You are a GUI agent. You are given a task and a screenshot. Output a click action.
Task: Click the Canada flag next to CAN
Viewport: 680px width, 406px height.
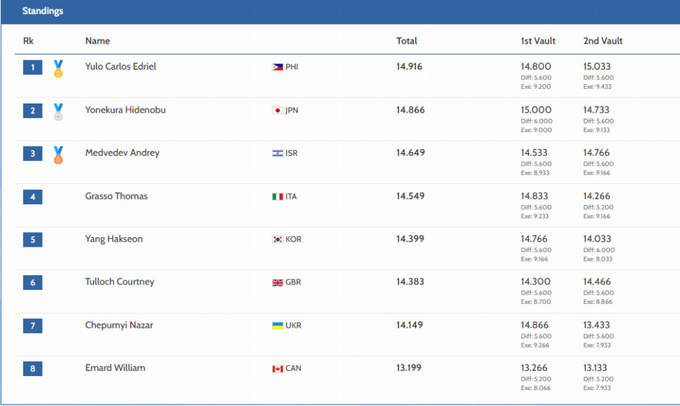pos(277,369)
